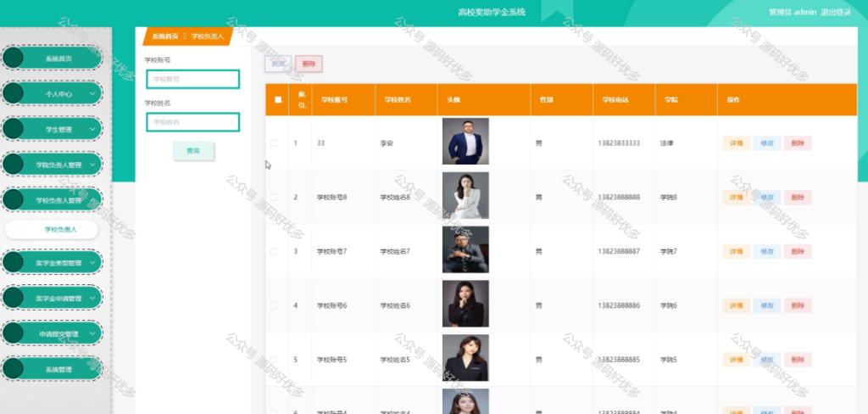Collapse the 学校负责人管理 chevron arrow
868x414 pixels.
coord(92,200)
